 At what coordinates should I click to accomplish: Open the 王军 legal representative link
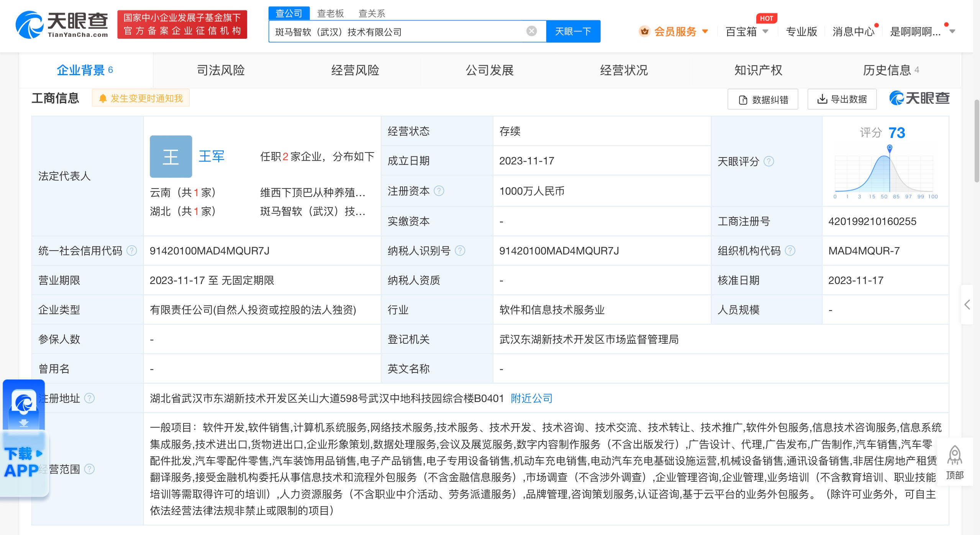[211, 156]
